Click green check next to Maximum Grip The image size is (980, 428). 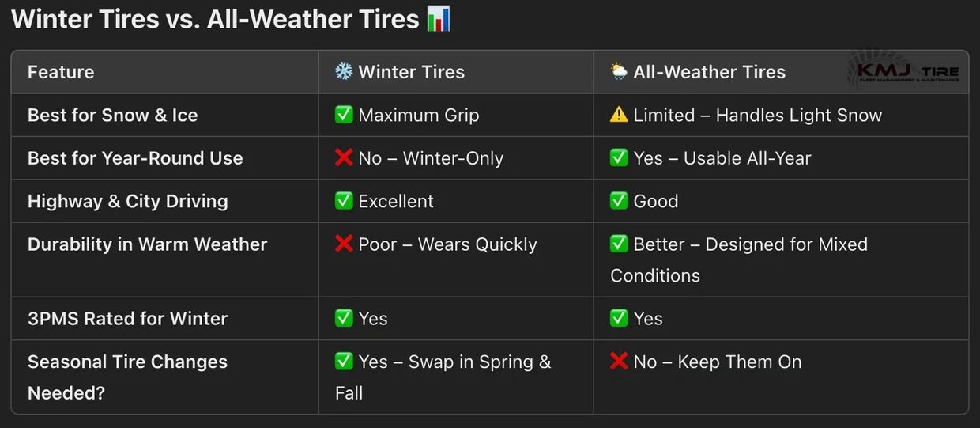click(x=344, y=115)
